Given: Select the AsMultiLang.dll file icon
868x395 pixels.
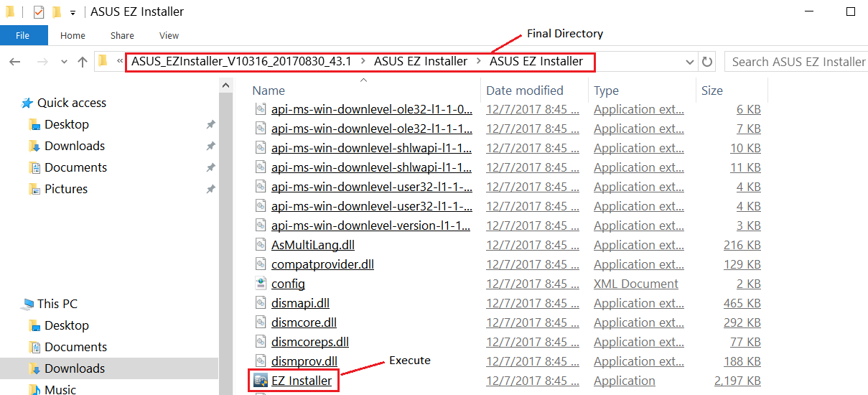Looking at the screenshot, I should coord(261,245).
